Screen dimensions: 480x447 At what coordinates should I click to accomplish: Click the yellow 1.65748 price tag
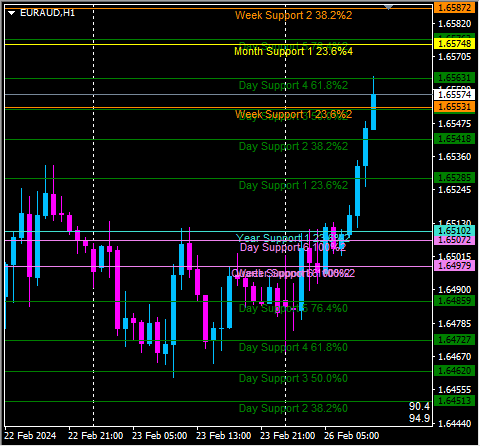(x=455, y=44)
